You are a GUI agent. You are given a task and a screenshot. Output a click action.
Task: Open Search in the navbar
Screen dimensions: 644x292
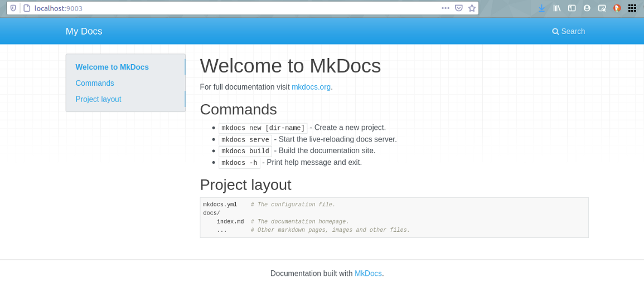point(568,32)
